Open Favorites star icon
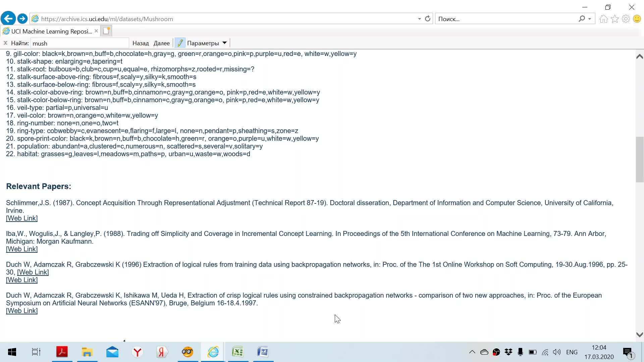This screenshot has width=644, height=362. [x=615, y=19]
